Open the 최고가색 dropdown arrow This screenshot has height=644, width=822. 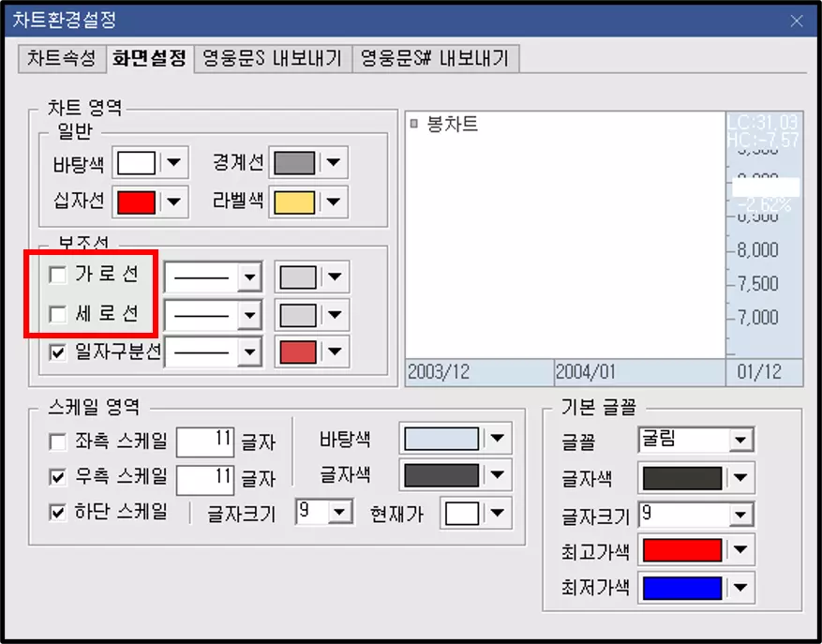[x=740, y=550]
